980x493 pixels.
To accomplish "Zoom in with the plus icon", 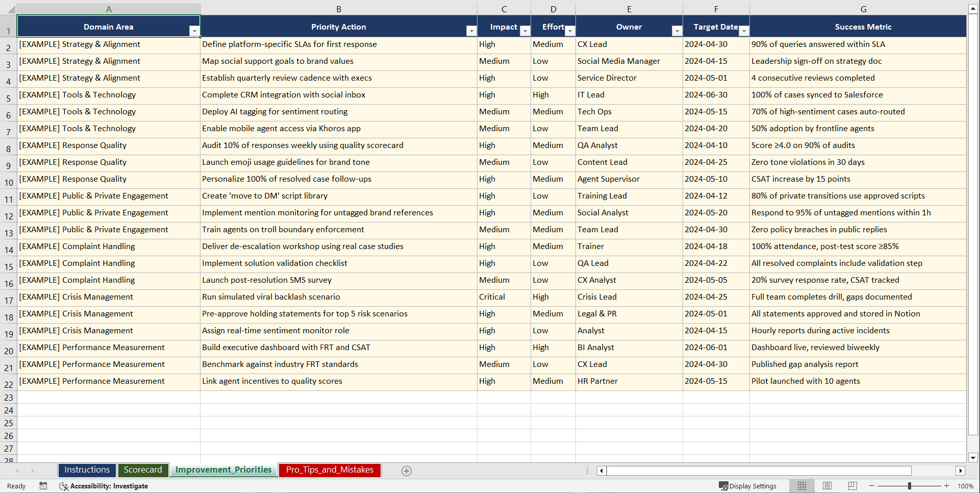I will 947,486.
